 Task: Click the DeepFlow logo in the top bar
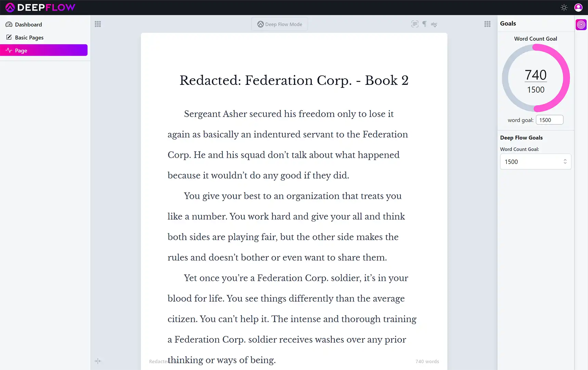(x=40, y=7)
